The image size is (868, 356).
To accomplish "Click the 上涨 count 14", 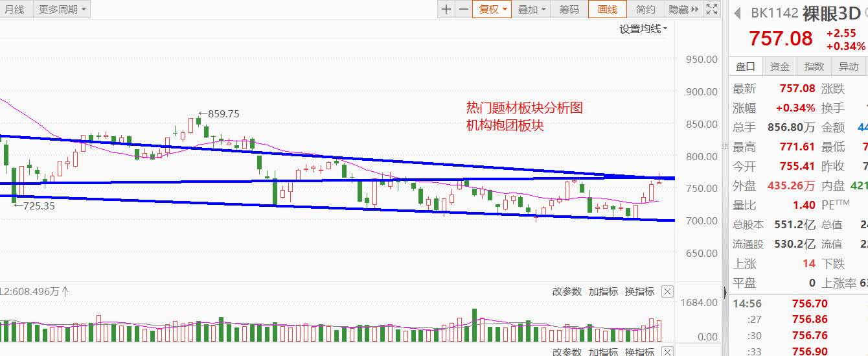I will click(809, 264).
